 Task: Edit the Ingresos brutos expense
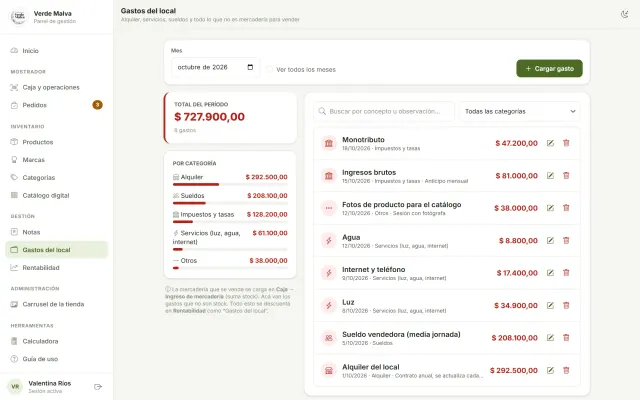point(550,176)
